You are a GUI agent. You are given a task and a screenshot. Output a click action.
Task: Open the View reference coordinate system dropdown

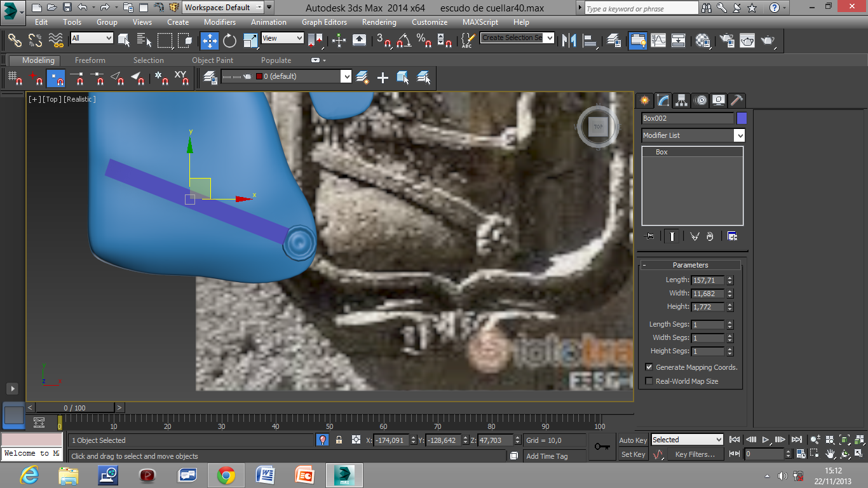282,38
